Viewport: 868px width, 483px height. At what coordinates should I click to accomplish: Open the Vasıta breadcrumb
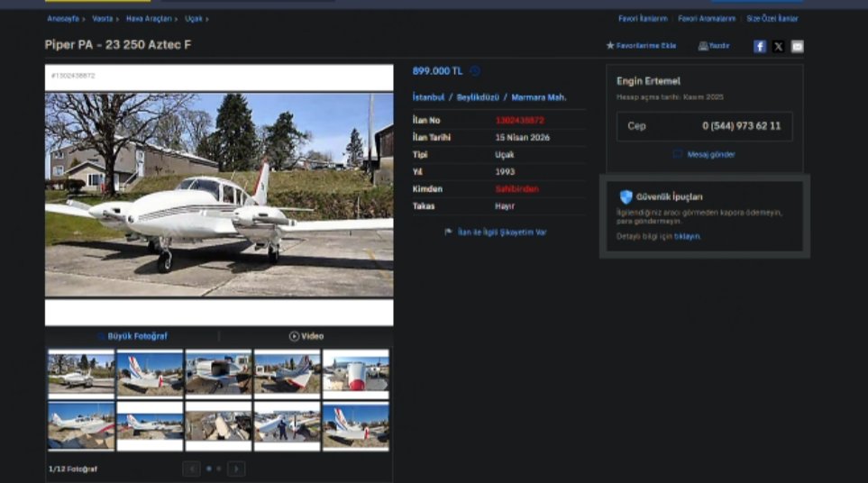click(103, 19)
